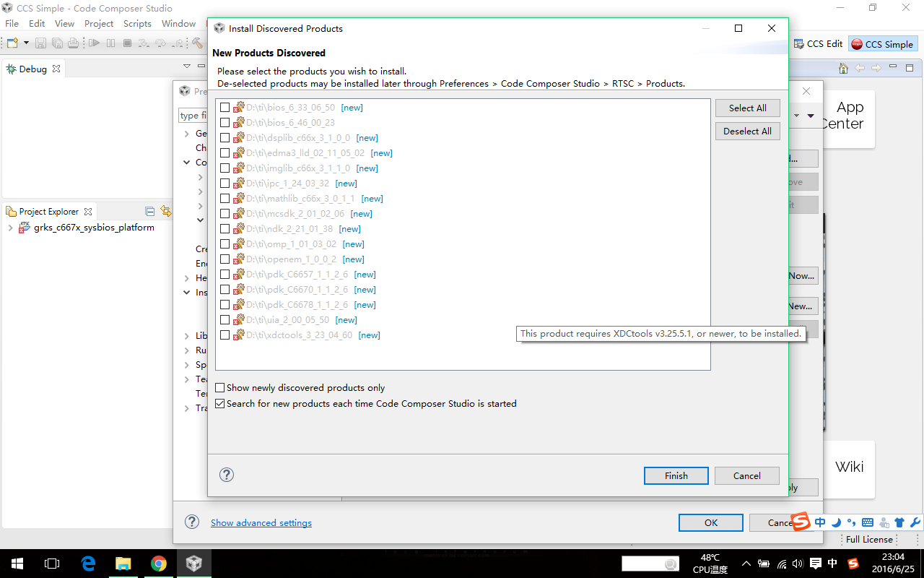Expand the 'Ge' node in Preferences tree
The image size is (924, 578).
click(187, 134)
